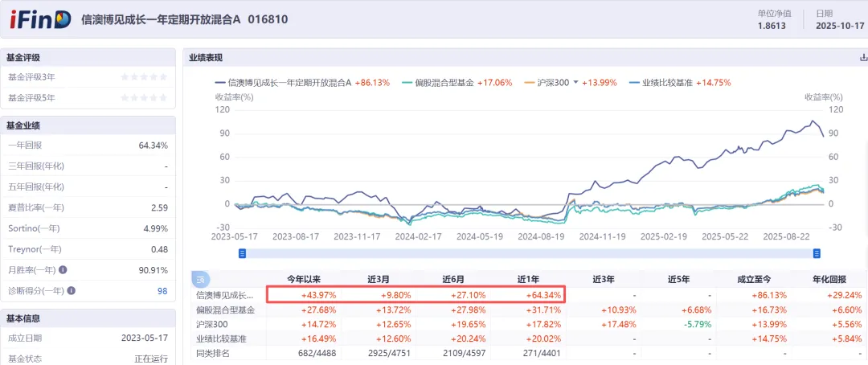Select the 成立至今 column header
Viewport: 868px width, 365px height.
(x=755, y=279)
